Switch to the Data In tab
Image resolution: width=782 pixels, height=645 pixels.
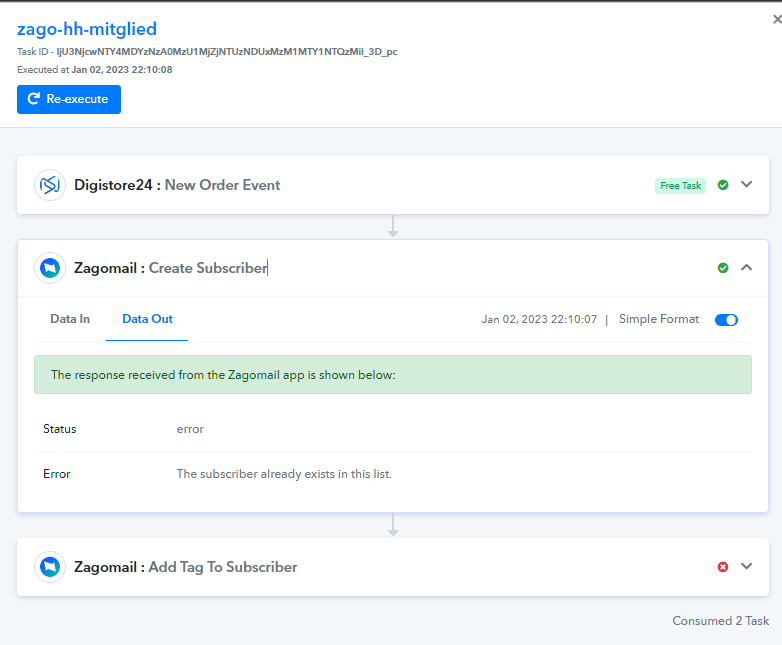[70, 319]
